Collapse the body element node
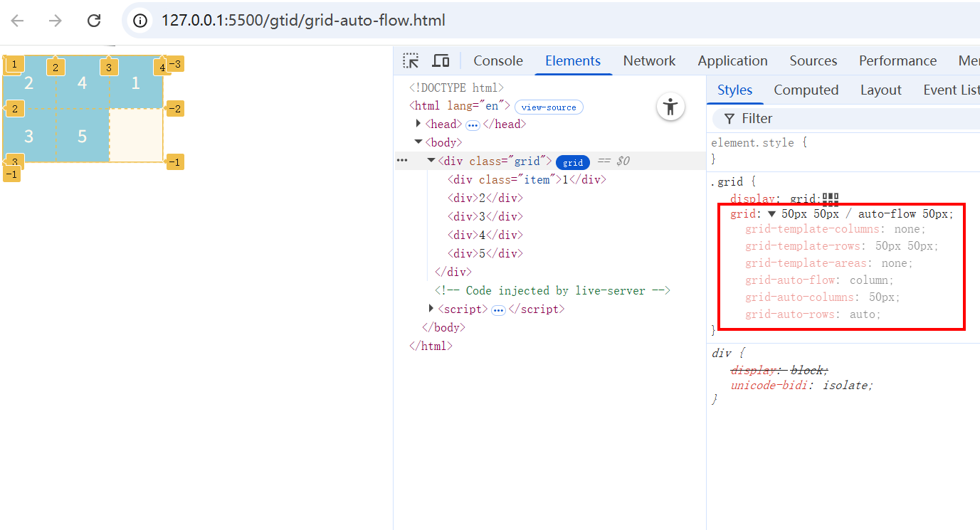The image size is (980, 530). (x=418, y=142)
